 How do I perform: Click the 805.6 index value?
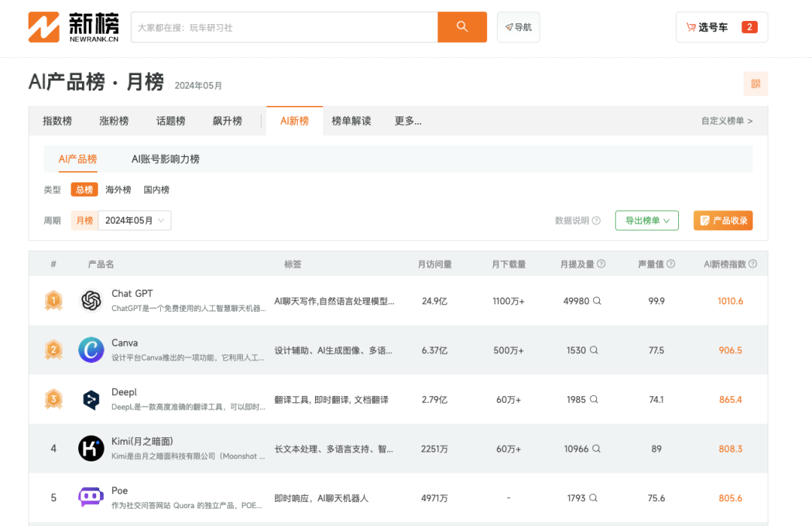(x=730, y=497)
